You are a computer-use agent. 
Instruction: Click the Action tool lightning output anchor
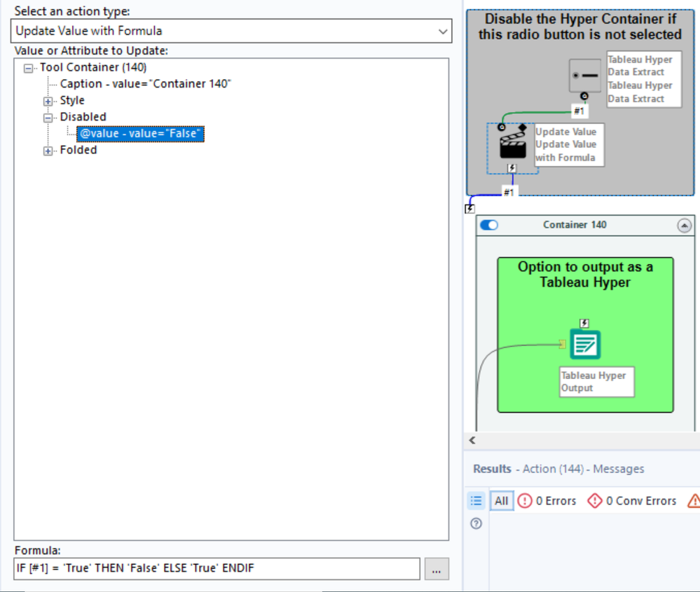[512, 168]
